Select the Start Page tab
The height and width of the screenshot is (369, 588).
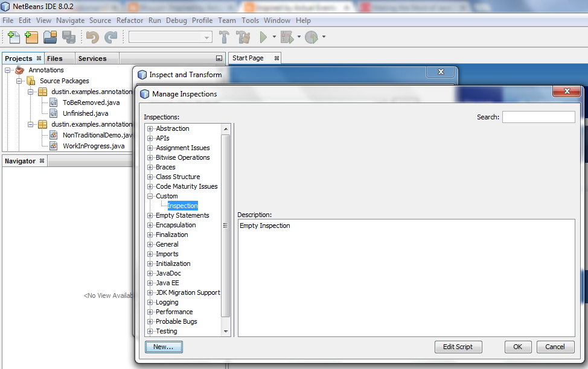(x=248, y=58)
